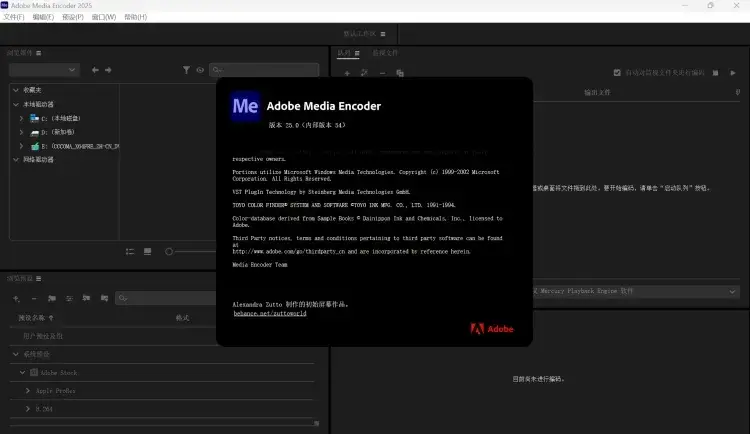Screen dimensions: 750x434
Task: Open the 帮助(H) menu
Action: (x=137, y=17)
